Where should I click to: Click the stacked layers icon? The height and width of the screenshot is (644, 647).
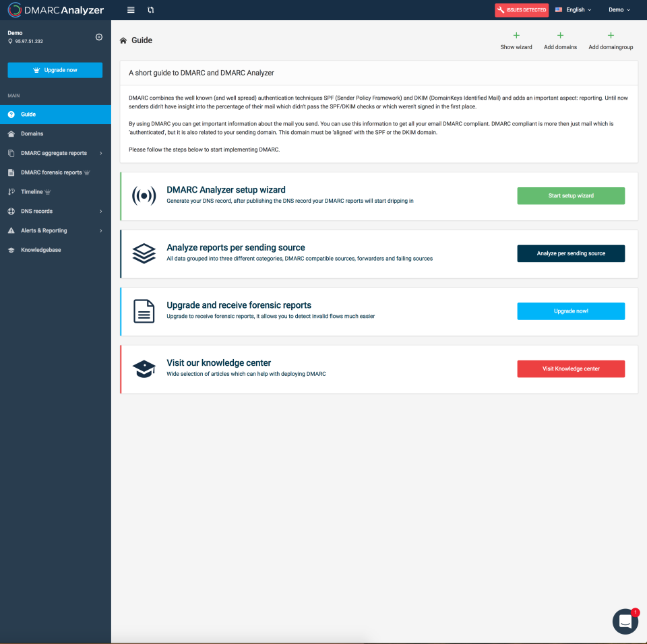(x=144, y=253)
